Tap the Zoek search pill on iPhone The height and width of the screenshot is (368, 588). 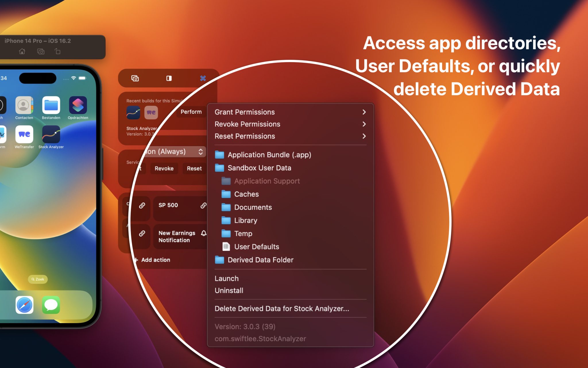coord(38,279)
